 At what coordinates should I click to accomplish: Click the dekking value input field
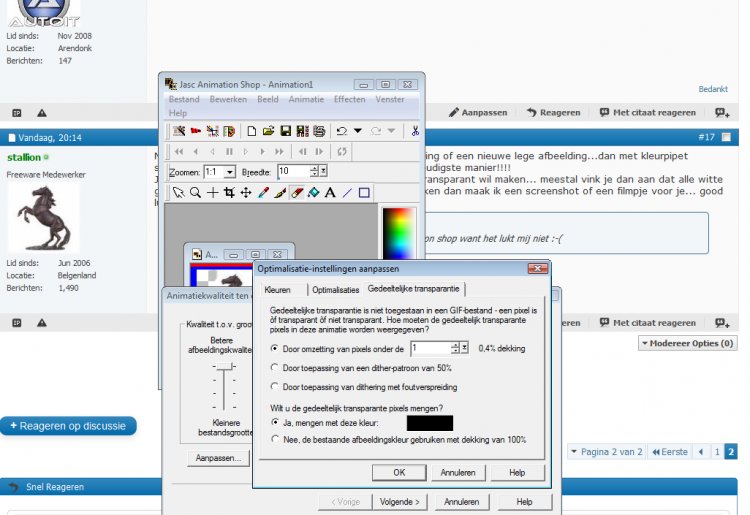click(x=430, y=348)
